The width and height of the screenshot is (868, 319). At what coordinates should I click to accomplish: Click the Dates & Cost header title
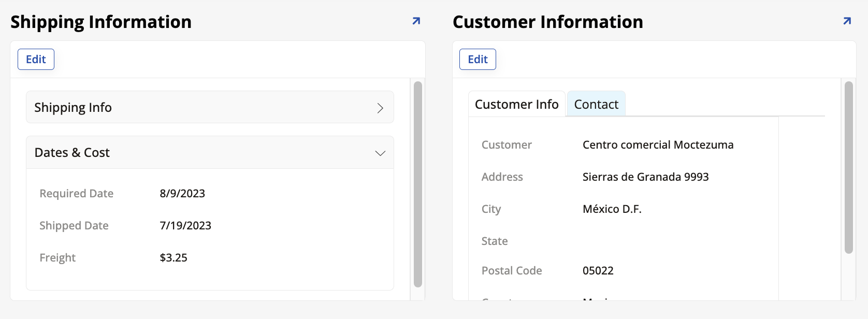[72, 153]
